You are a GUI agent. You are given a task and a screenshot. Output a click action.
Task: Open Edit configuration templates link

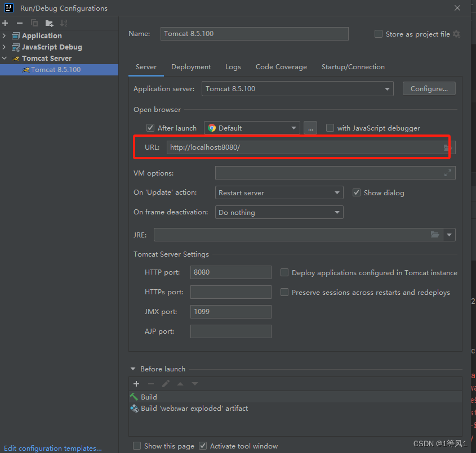[x=53, y=448]
